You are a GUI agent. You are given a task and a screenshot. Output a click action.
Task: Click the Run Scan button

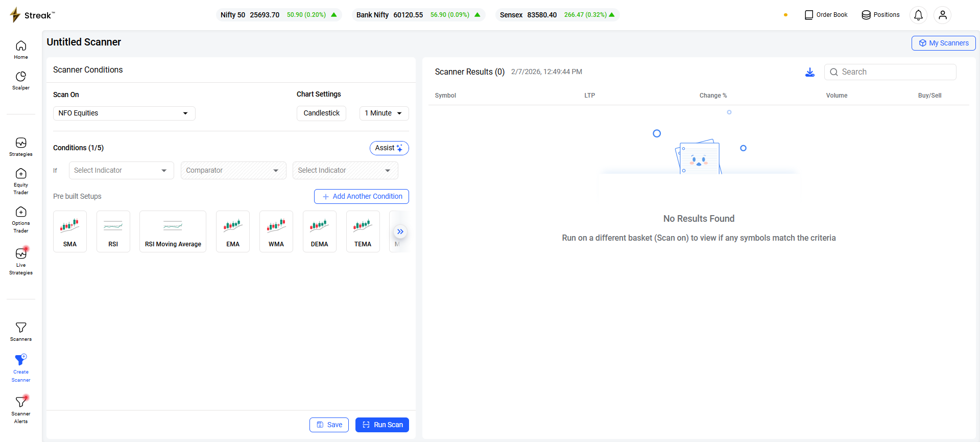tap(382, 425)
